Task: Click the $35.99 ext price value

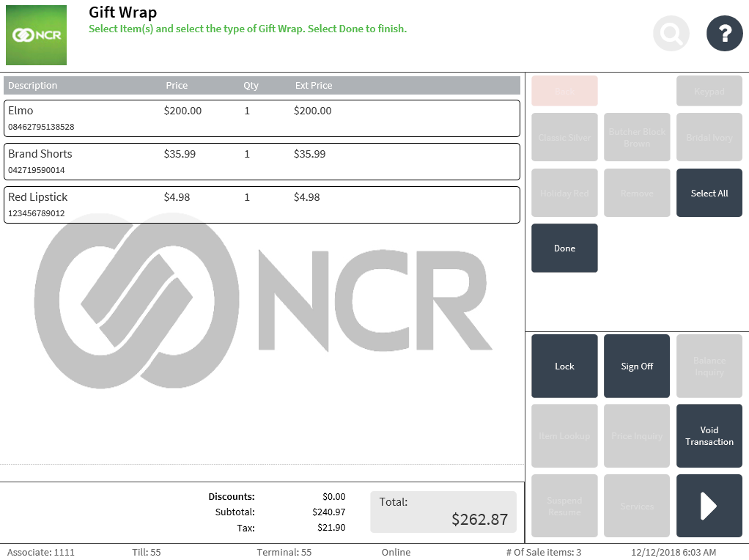Action: 309,154
